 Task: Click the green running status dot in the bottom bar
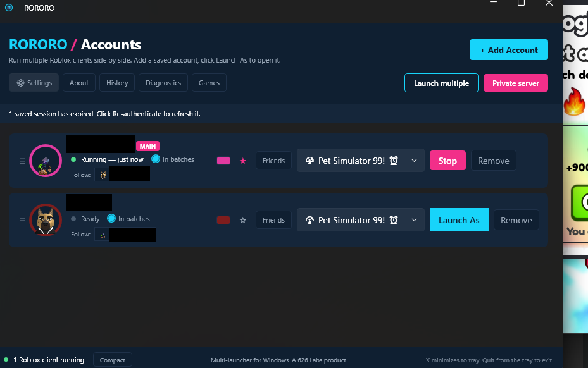(6, 360)
